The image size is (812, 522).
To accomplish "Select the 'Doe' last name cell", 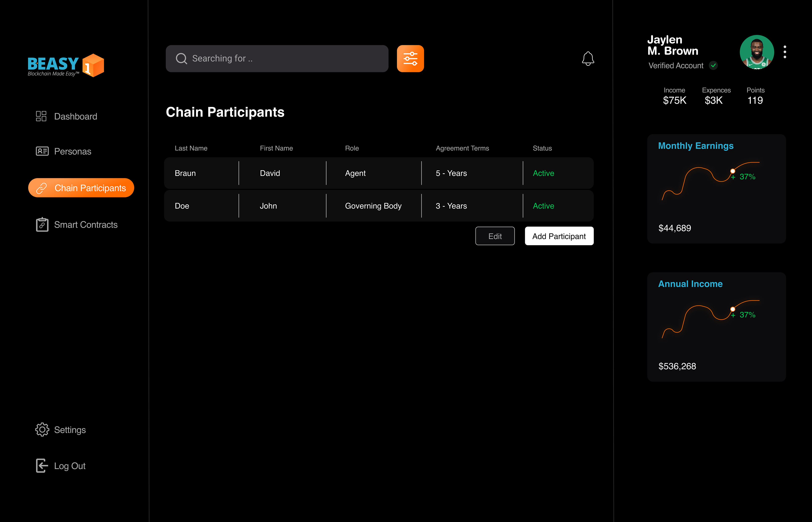I will [x=182, y=206].
